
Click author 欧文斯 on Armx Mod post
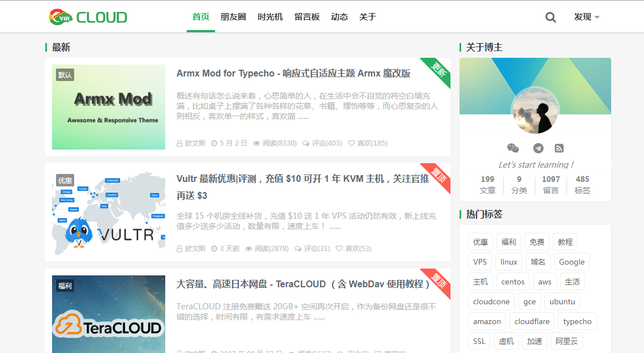point(191,143)
